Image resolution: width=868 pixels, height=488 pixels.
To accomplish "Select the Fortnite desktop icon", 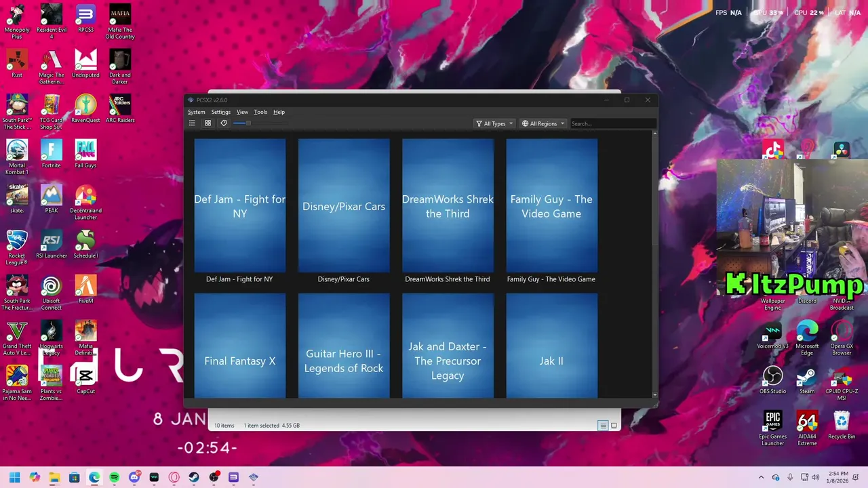I will pos(52,154).
